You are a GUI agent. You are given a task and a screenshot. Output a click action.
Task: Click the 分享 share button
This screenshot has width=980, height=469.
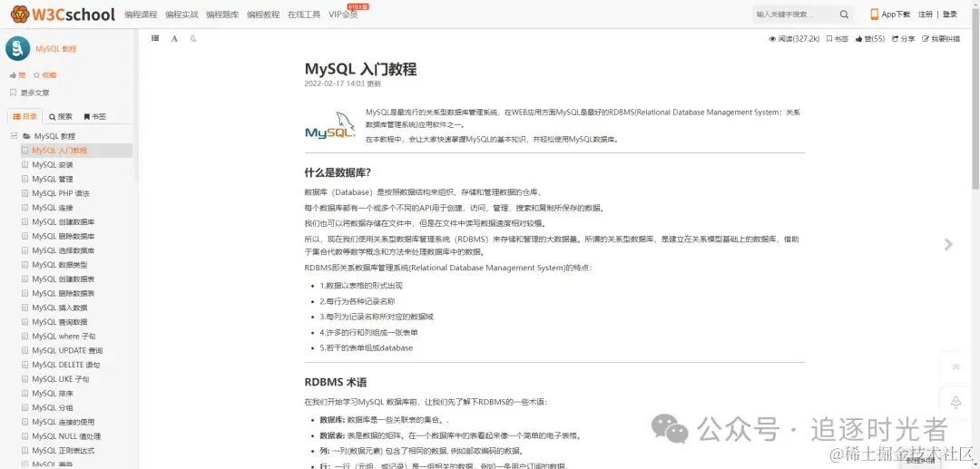click(x=903, y=39)
